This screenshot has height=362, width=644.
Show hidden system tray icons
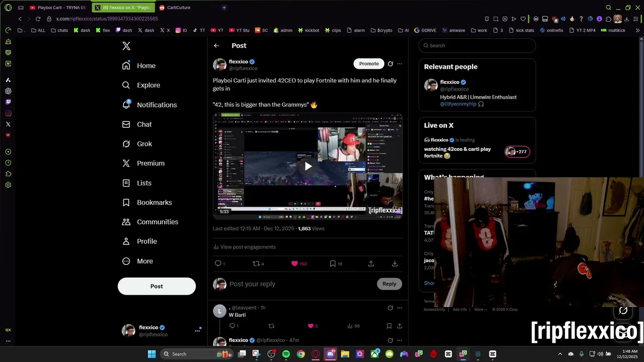point(560,354)
